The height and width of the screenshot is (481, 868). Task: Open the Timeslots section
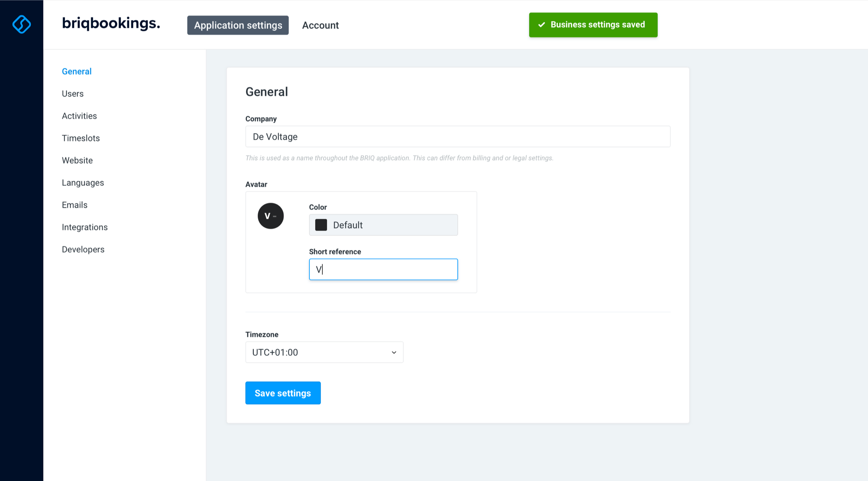point(81,138)
